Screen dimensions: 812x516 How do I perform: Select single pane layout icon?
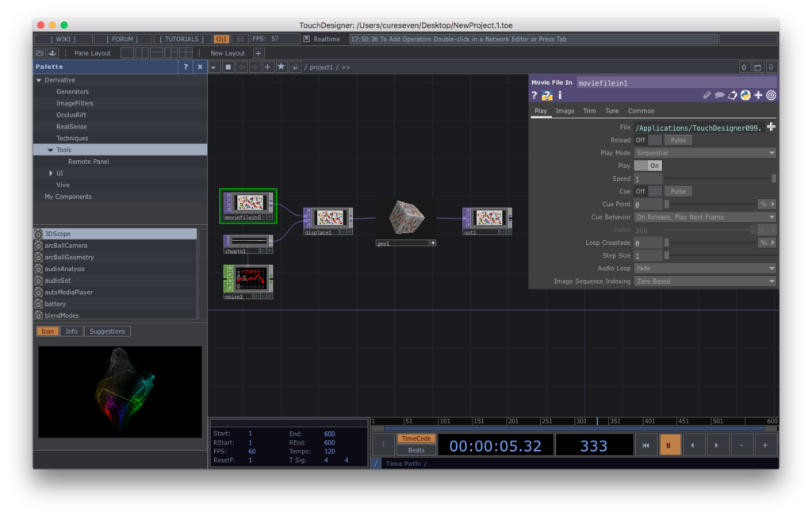pyautogui.click(x=128, y=53)
